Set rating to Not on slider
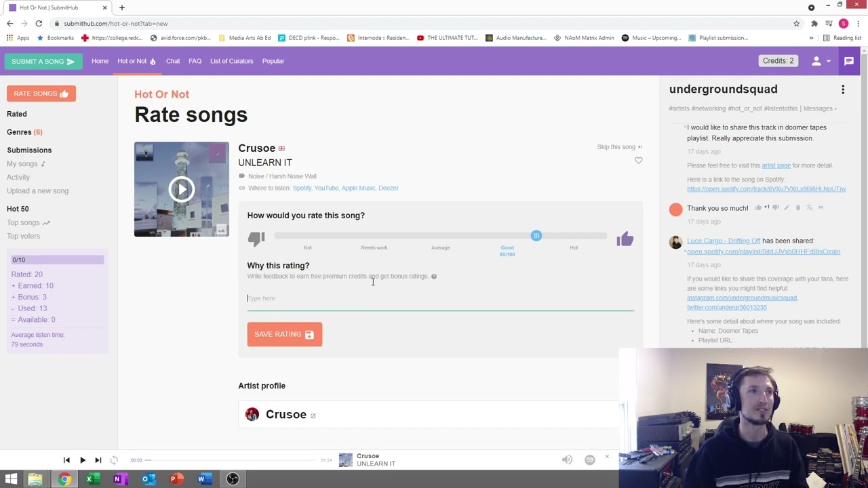This screenshot has height=488, width=868. pos(307,247)
